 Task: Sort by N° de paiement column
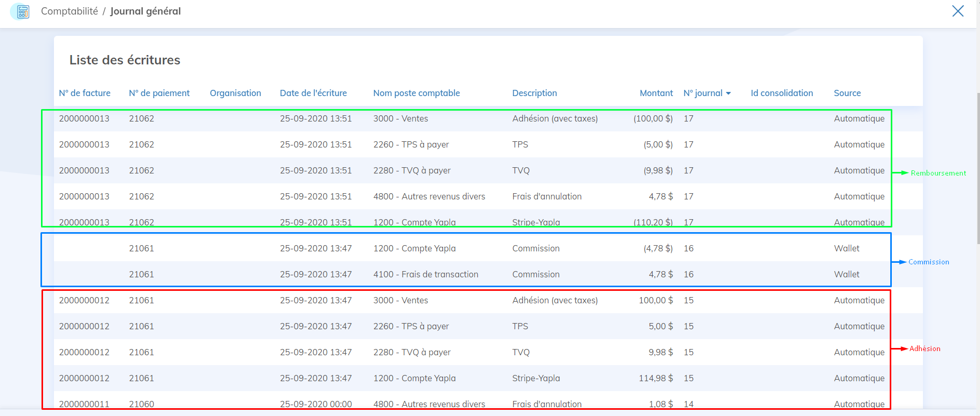pyautogui.click(x=159, y=93)
